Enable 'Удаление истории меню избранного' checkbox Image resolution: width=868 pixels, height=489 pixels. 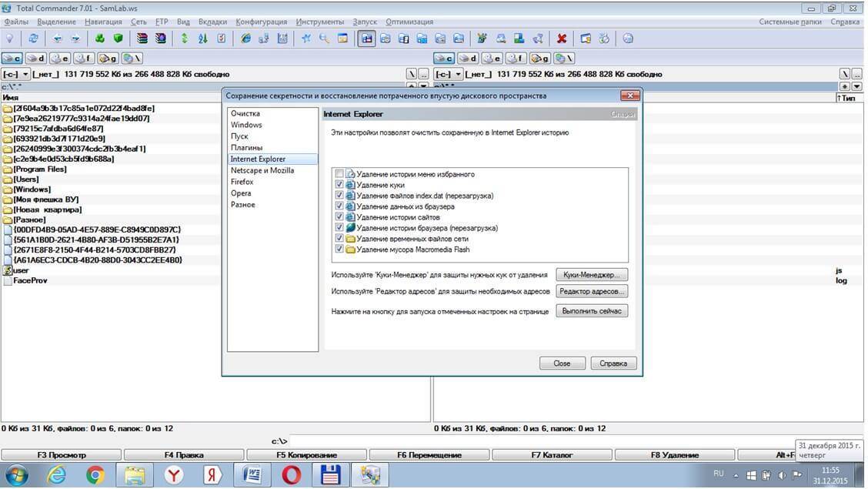point(340,175)
